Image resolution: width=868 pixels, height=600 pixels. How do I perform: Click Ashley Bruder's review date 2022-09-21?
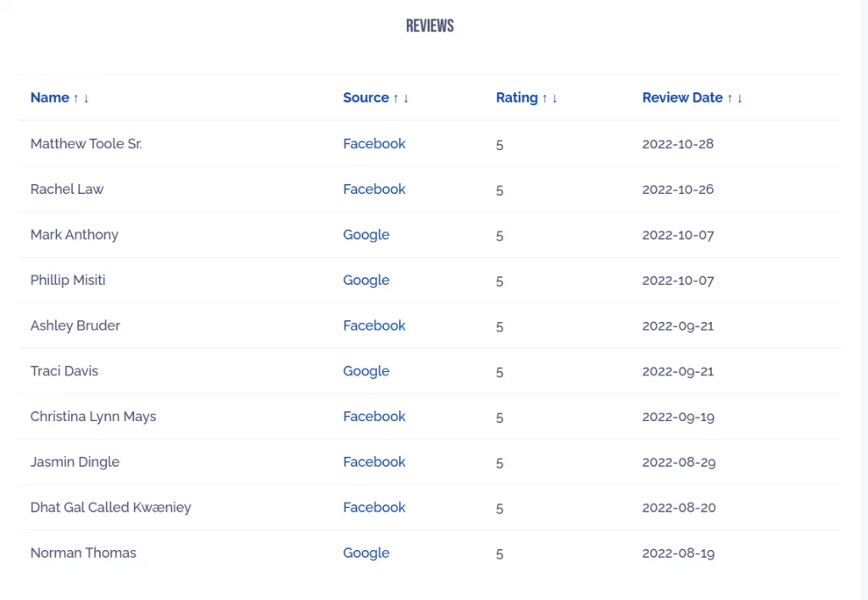tap(677, 325)
